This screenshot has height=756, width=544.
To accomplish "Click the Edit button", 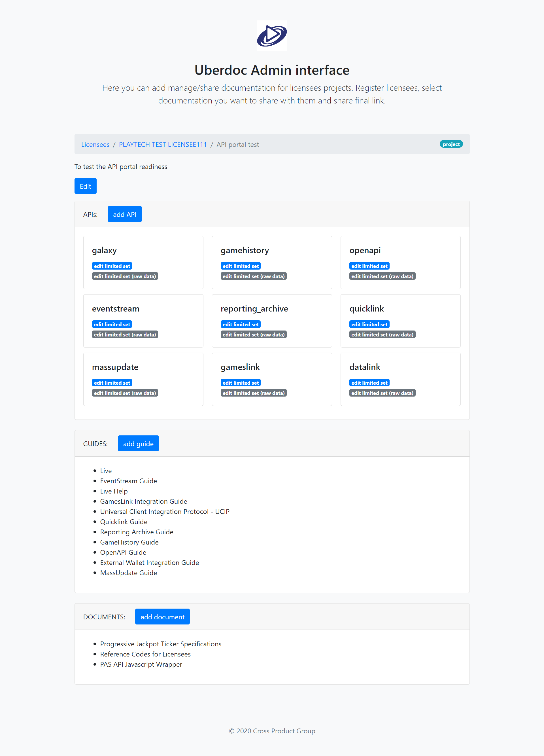I will [x=86, y=186].
